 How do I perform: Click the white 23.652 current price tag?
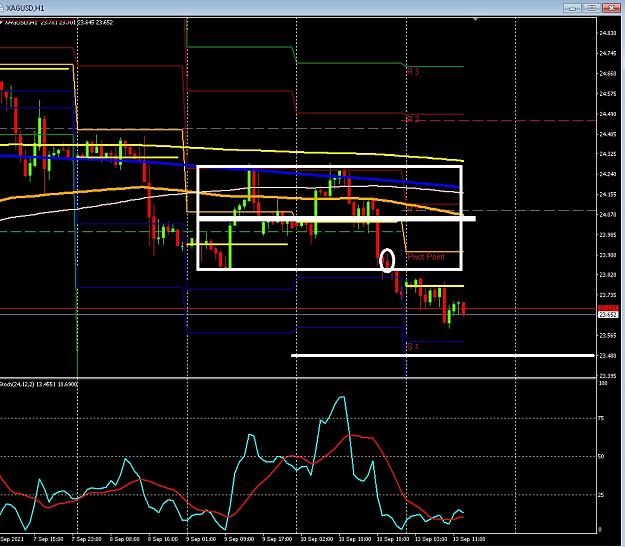pyautogui.click(x=608, y=315)
